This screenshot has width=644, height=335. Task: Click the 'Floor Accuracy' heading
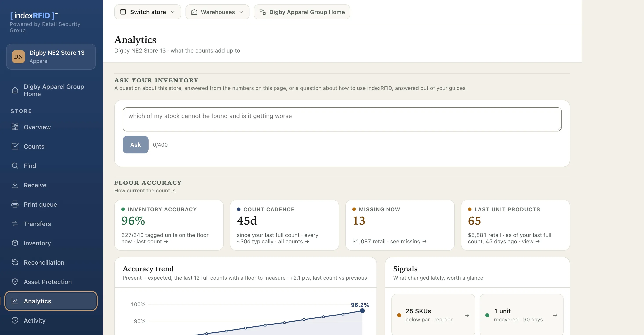[x=148, y=183]
